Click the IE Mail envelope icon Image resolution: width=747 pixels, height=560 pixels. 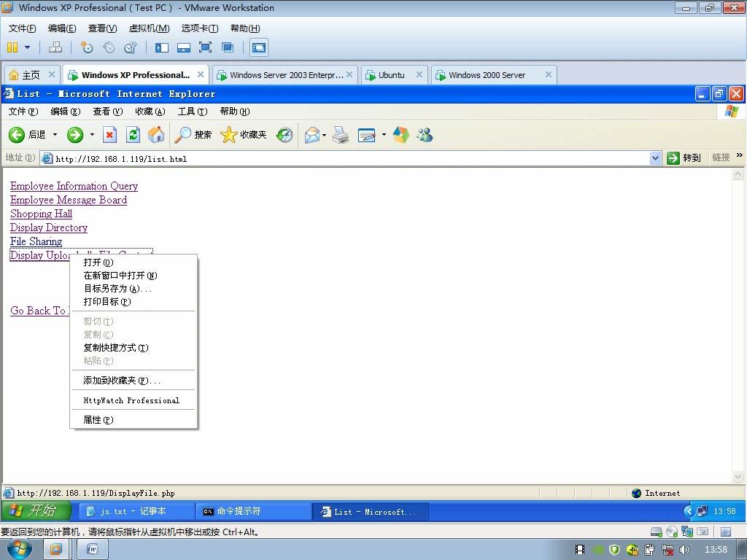312,135
